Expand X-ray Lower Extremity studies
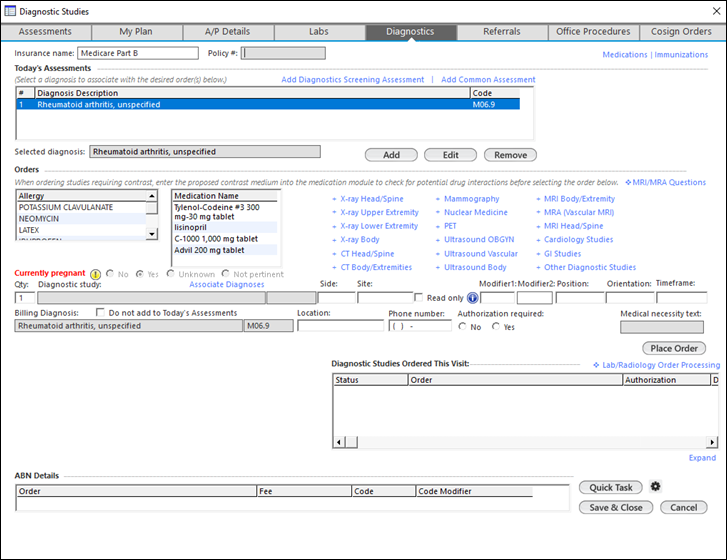The image size is (727, 560). (x=379, y=226)
